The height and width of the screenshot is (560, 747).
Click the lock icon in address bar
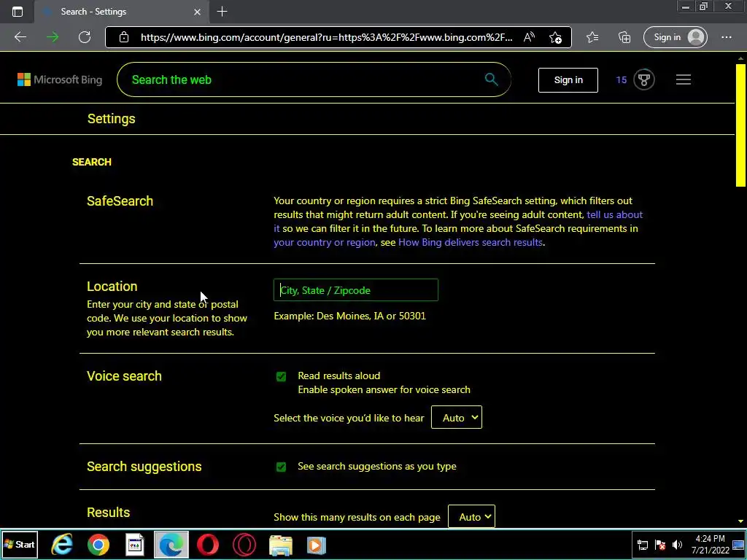tap(124, 37)
